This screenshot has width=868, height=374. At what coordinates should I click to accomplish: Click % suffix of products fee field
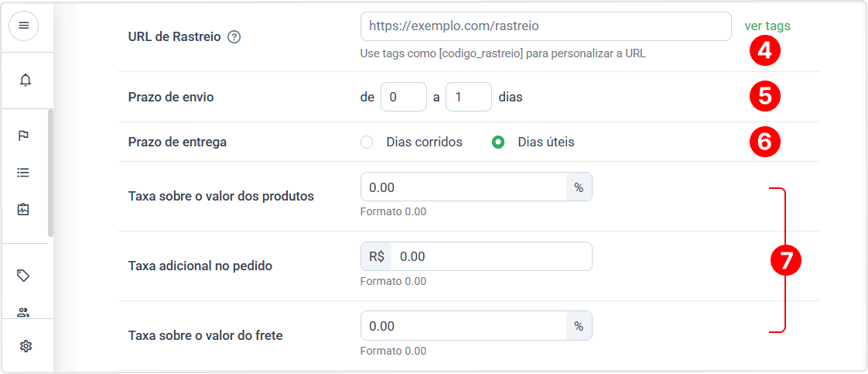[x=579, y=187]
